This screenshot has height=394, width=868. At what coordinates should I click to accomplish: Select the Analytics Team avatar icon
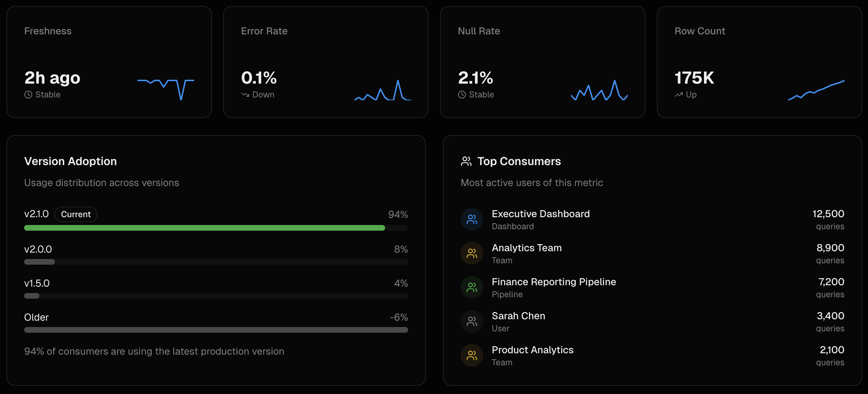[x=472, y=253]
